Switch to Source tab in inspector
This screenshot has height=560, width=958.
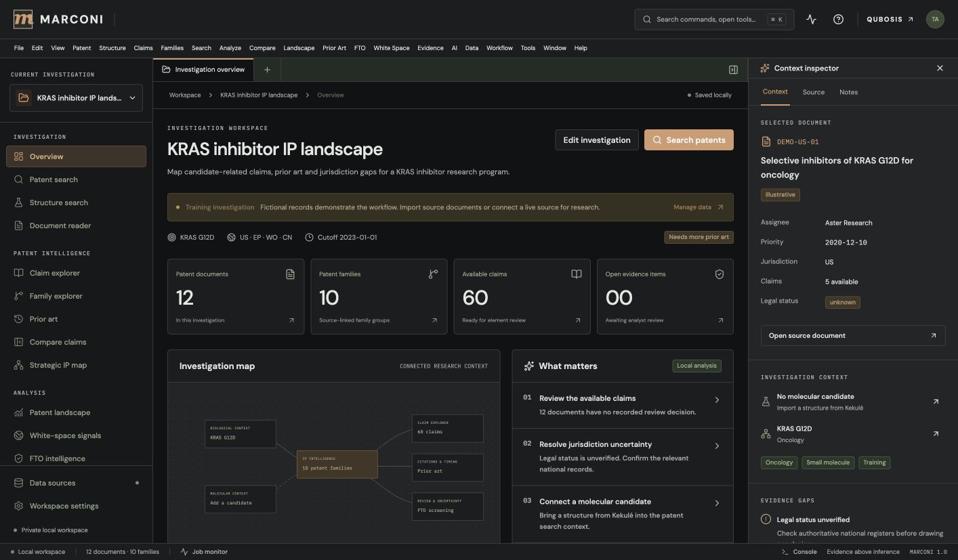click(814, 92)
